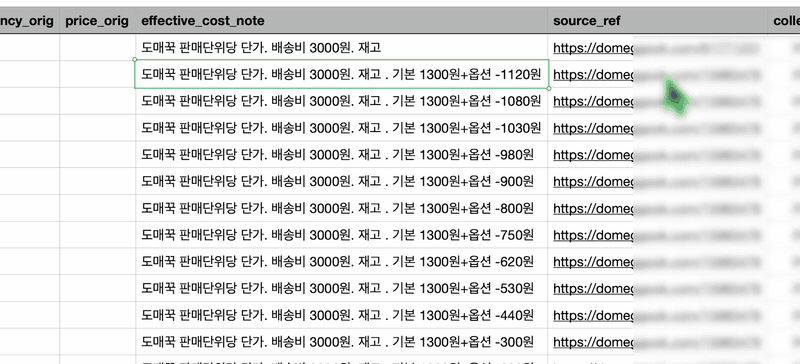Screen dimensions: 800x364
Task: Highlight the cell containing 옵션 -440원
Action: (x=342, y=315)
